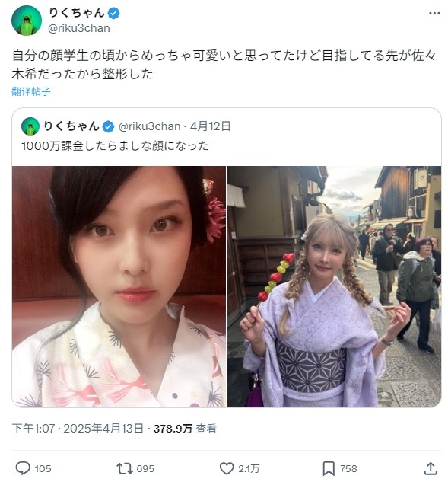Open the three-dot more options menu
The width and height of the screenshot is (448, 482).
(x=434, y=13)
